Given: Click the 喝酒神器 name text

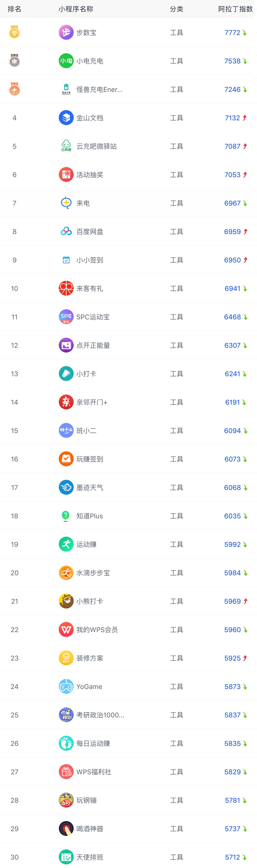Looking at the screenshot, I should 90,829.
